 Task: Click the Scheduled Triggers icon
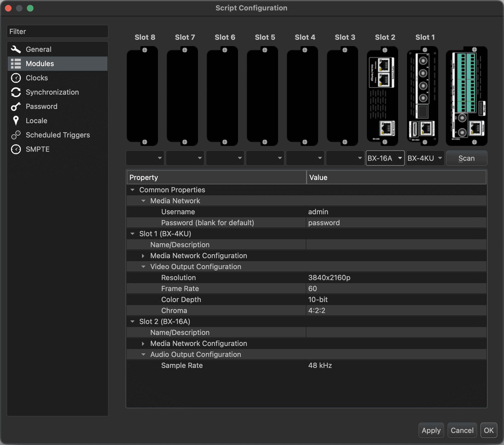pos(16,135)
